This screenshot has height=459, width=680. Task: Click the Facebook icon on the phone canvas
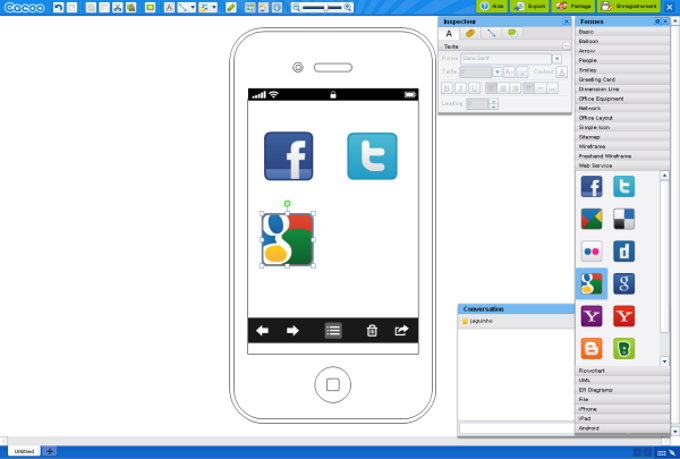click(288, 156)
